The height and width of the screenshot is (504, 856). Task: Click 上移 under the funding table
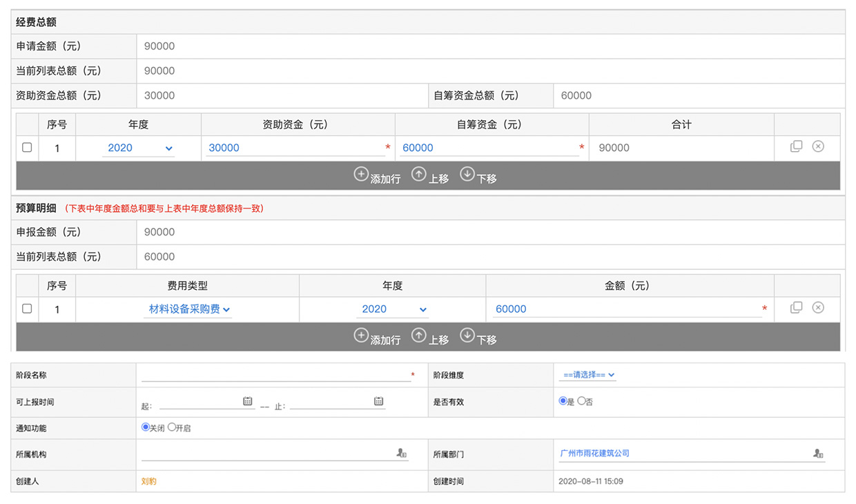(429, 176)
